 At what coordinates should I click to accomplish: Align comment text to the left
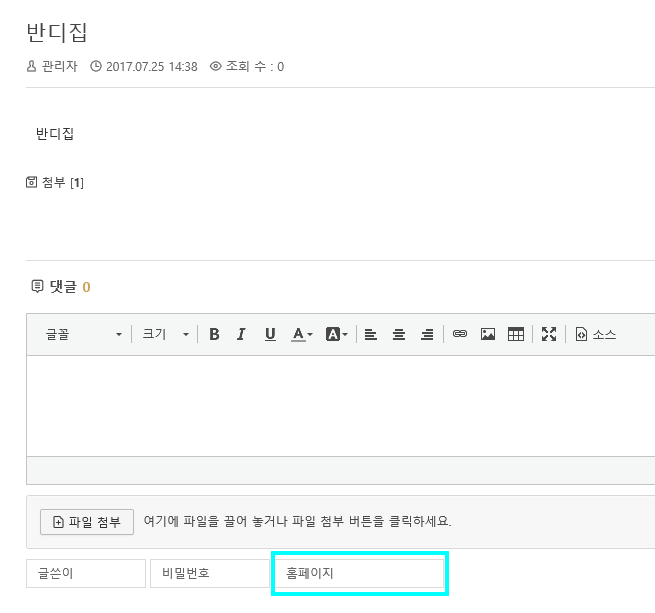tap(370, 335)
